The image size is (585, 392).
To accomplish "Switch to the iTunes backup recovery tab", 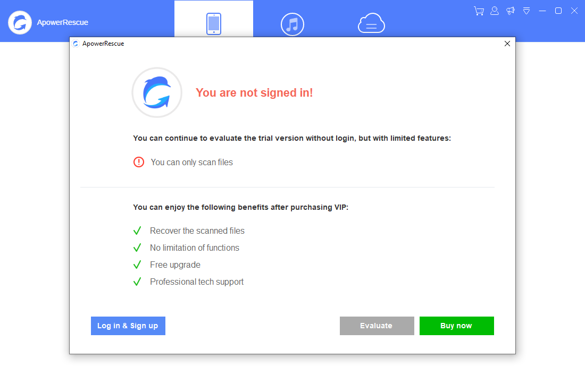I will click(292, 24).
